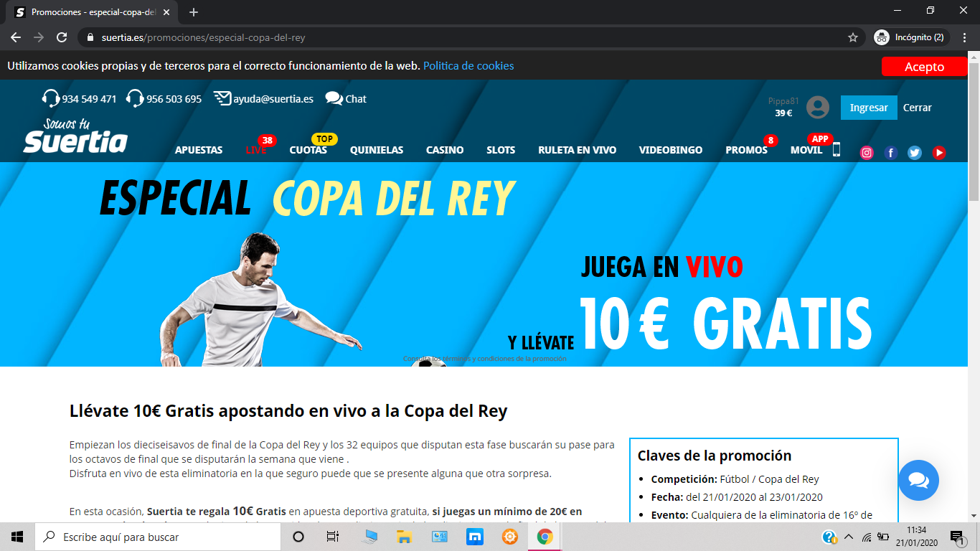The image size is (980, 551).
Task: Bookmark this page with the star icon
Action: click(853, 37)
